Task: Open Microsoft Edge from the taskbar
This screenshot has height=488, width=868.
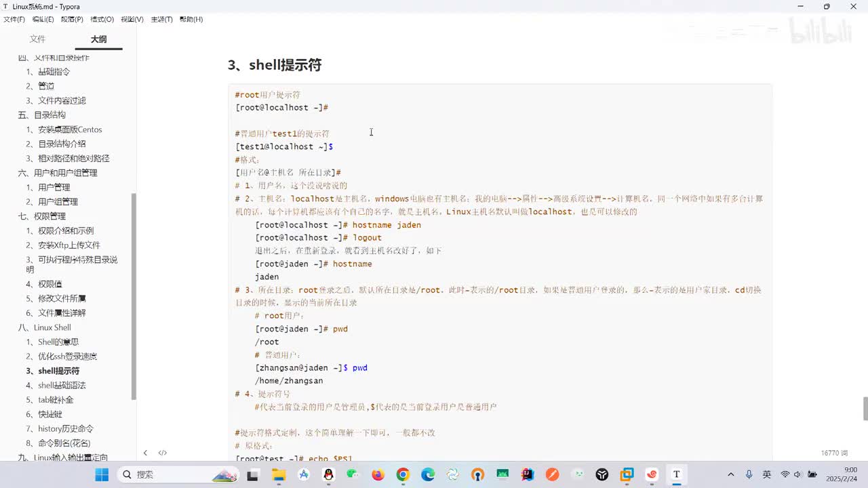Action: tap(428, 474)
